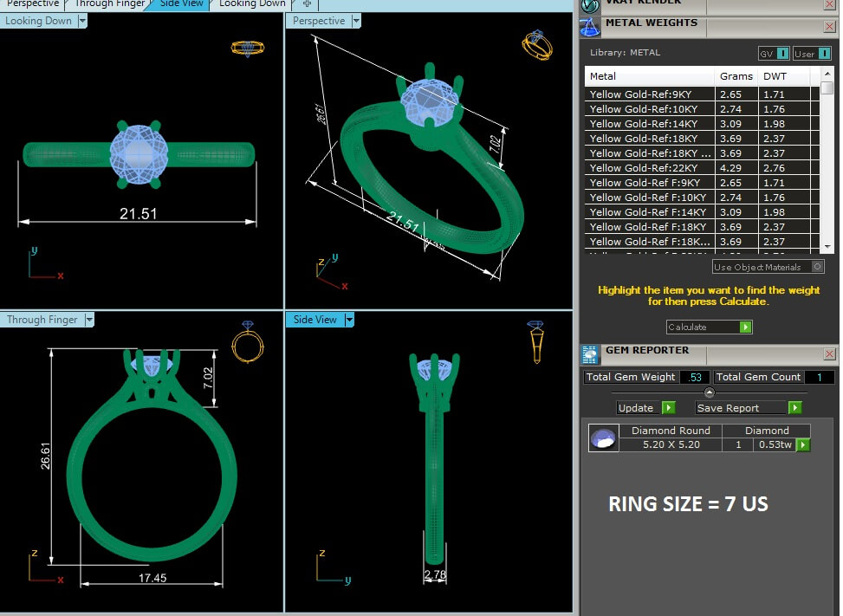Screen dimensions: 843x616
Task: Toggle the GV library switch
Action: coord(783,53)
